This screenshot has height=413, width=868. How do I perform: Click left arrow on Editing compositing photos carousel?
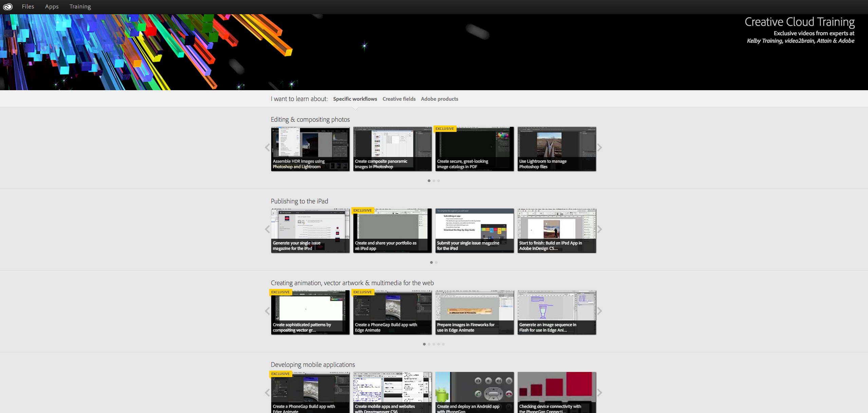coord(267,147)
